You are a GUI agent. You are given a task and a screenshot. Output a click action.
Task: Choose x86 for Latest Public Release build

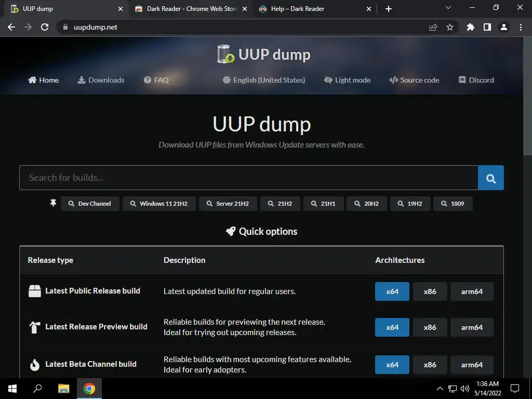tap(430, 291)
